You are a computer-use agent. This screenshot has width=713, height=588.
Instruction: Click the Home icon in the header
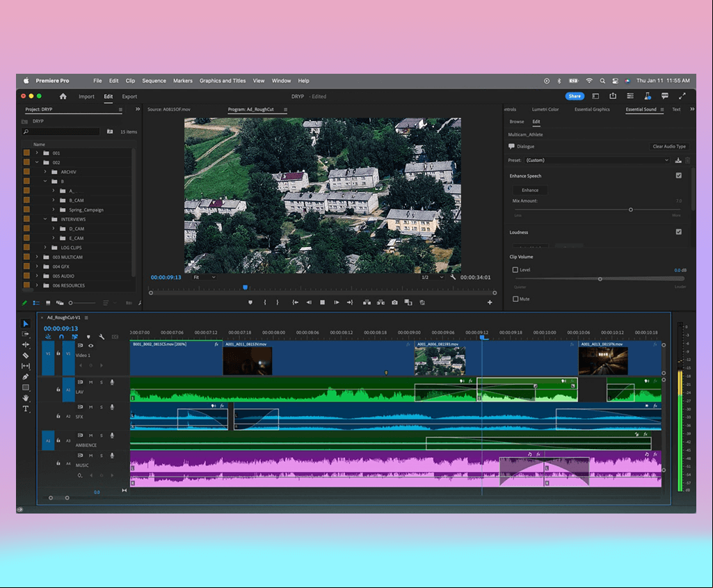tap(63, 97)
